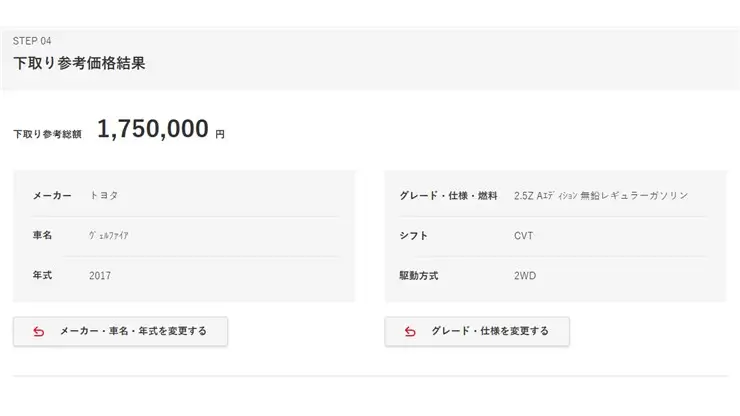Click the 年式 field label
The image size is (740, 416).
[42, 275]
